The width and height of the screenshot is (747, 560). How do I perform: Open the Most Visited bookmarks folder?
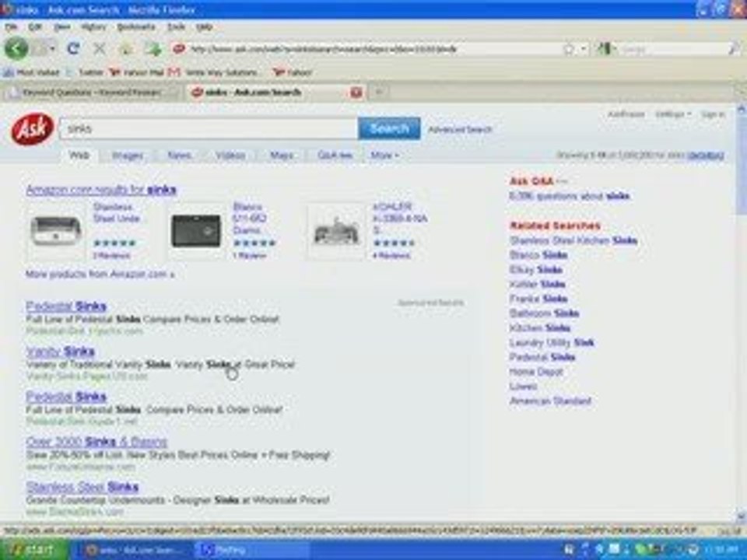point(31,72)
